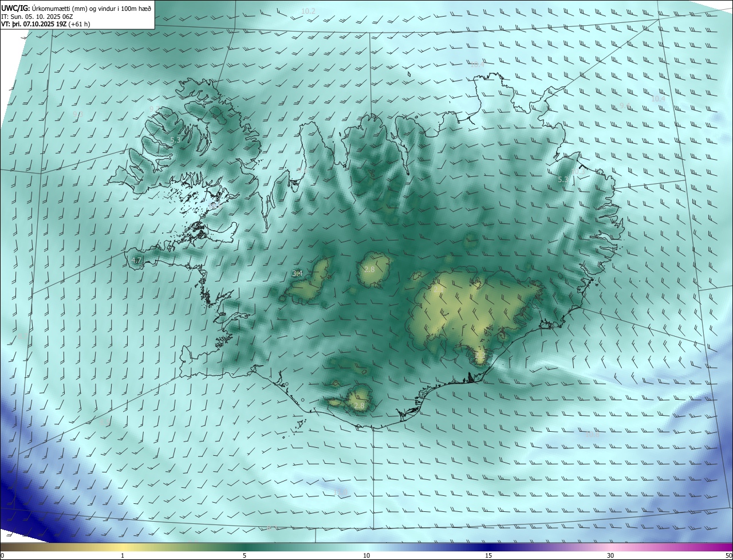Click the "30" label on the color scale

(x=610, y=555)
